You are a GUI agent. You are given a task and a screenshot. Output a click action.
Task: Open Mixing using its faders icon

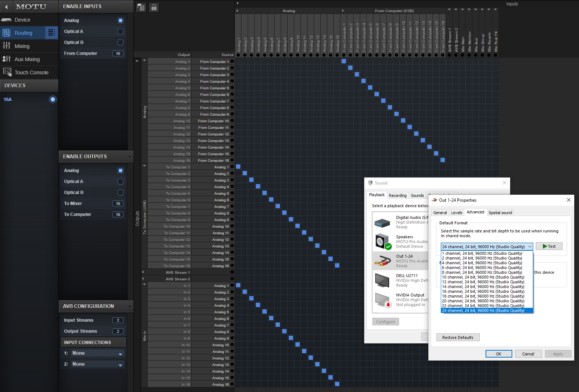coord(7,45)
